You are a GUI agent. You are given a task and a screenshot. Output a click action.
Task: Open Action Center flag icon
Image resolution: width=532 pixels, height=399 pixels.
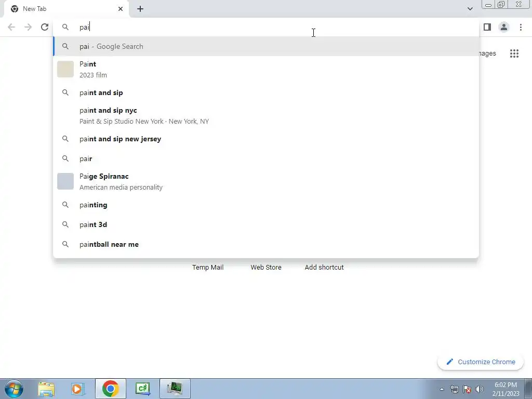[x=467, y=389]
